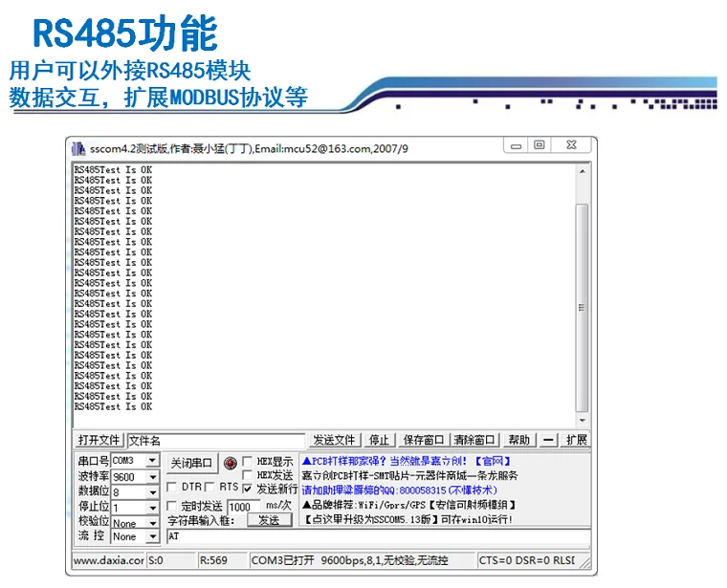Maximize the sscom window

[540, 145]
